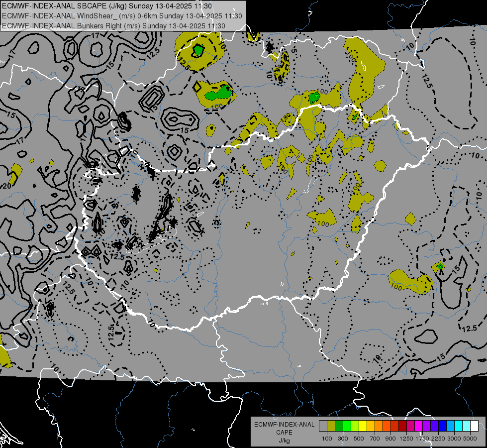The height and width of the screenshot is (448, 487).
Task: Click the 3000 legend scale value
Action: coord(454,439)
